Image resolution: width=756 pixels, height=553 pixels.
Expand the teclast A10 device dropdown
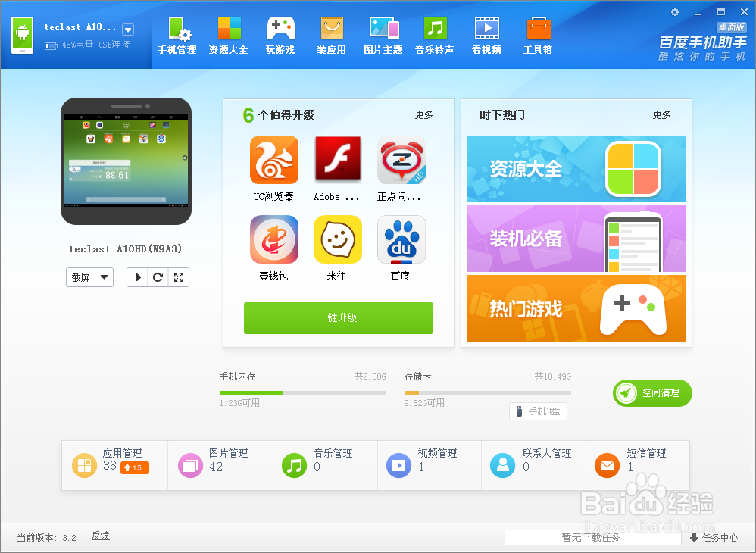128,30
